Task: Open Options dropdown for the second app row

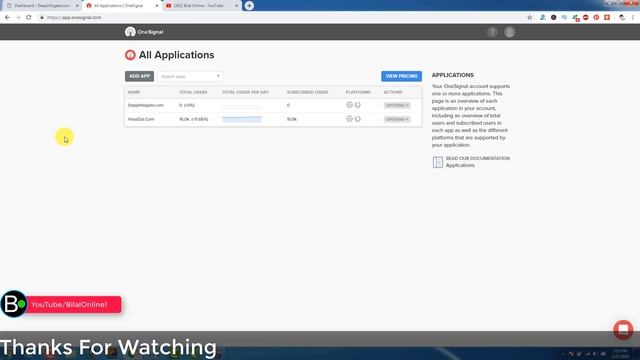Action: pos(397,119)
